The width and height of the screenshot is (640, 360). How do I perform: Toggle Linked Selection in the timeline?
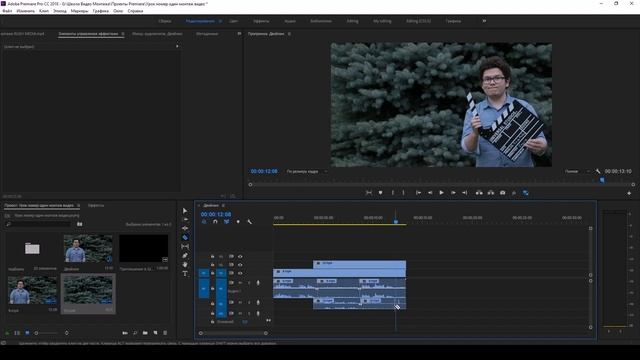(x=227, y=222)
